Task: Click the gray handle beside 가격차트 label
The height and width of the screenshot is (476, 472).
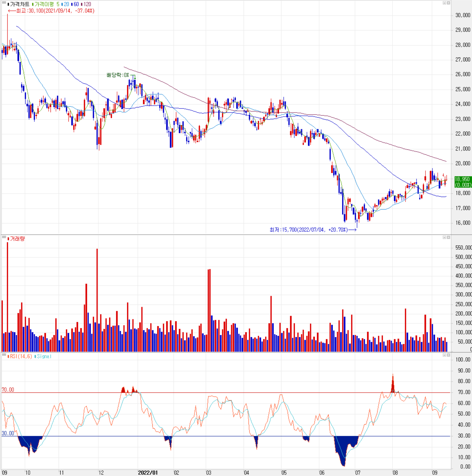Action: coord(4,3)
